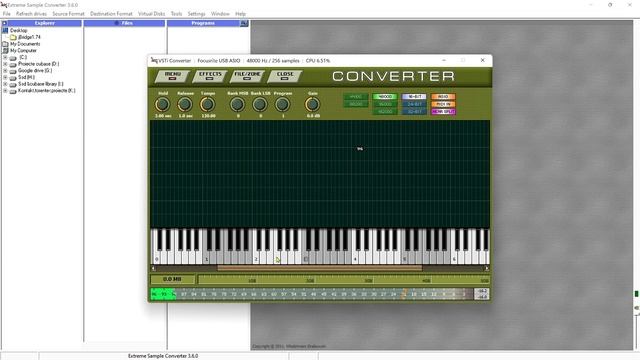Select the 96000 sample rate option
Viewport: 640px width, 360px height.
click(x=385, y=104)
